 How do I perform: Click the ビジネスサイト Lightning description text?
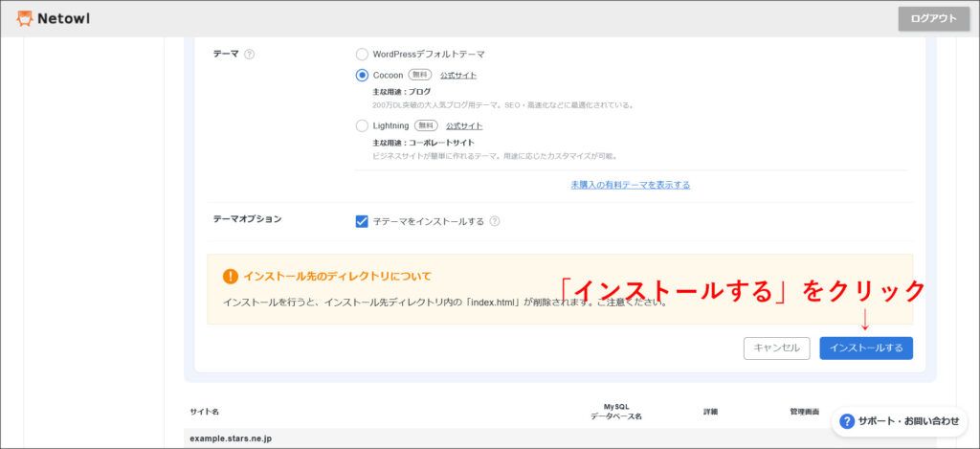pos(495,156)
